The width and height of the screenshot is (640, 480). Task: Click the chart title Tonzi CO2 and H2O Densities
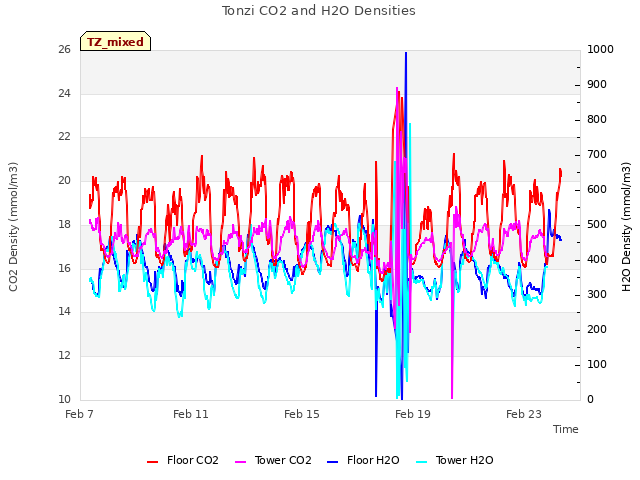pos(319,11)
